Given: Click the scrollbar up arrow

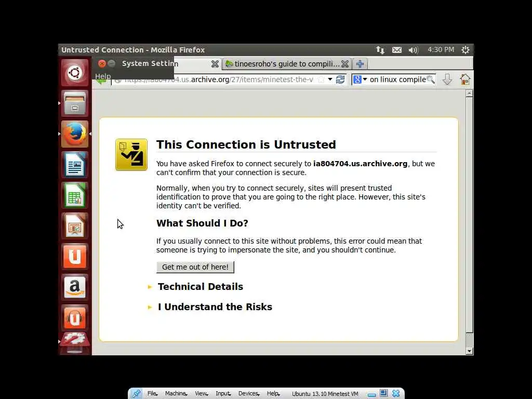Looking at the screenshot, I should (469, 93).
